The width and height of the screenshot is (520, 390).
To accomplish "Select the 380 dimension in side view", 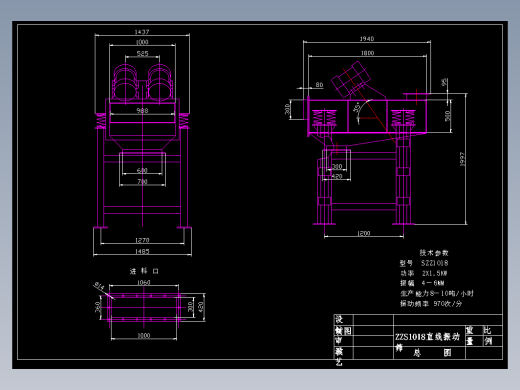I will [x=337, y=166].
